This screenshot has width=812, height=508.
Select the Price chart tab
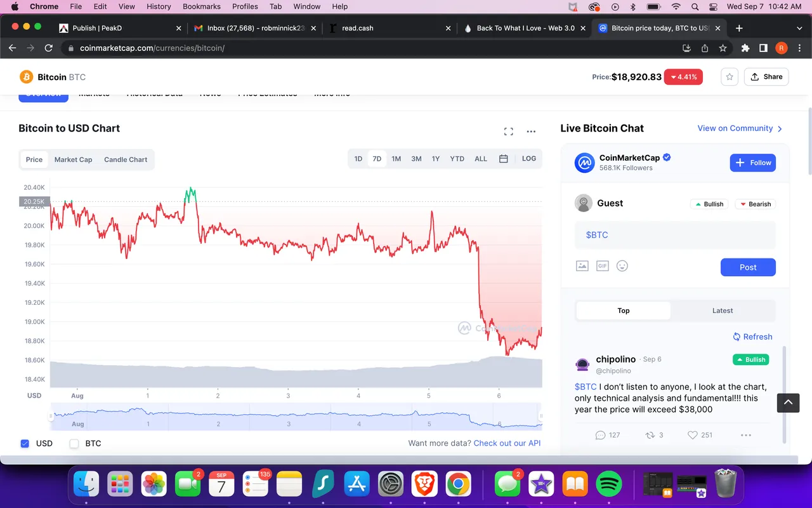point(34,159)
